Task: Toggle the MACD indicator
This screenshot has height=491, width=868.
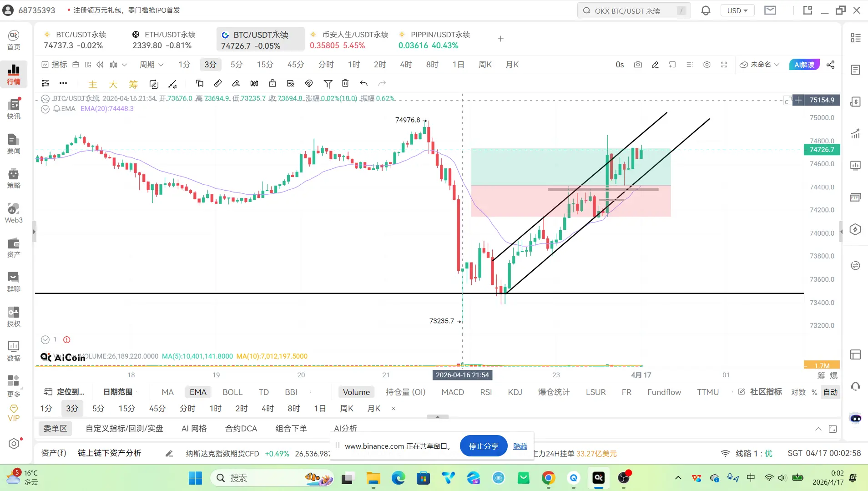Action: (x=453, y=392)
